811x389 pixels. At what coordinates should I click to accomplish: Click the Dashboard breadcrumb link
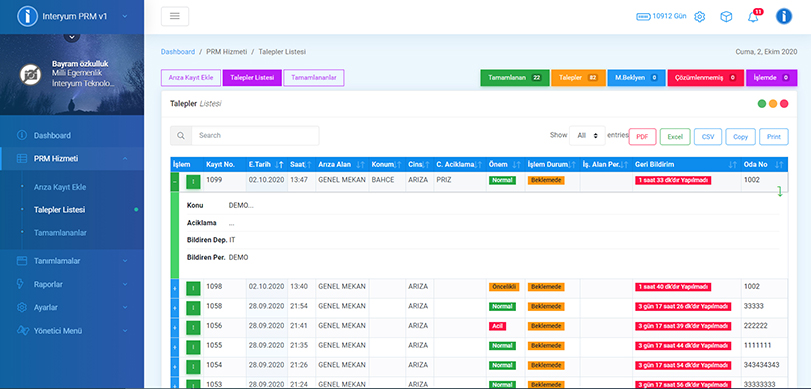coord(178,52)
